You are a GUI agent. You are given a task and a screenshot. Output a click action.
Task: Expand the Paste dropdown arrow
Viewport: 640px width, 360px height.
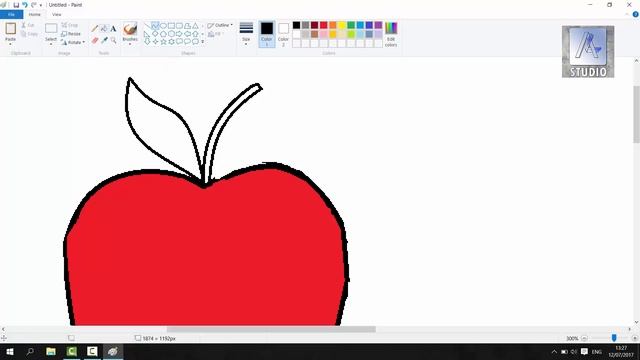11,44
